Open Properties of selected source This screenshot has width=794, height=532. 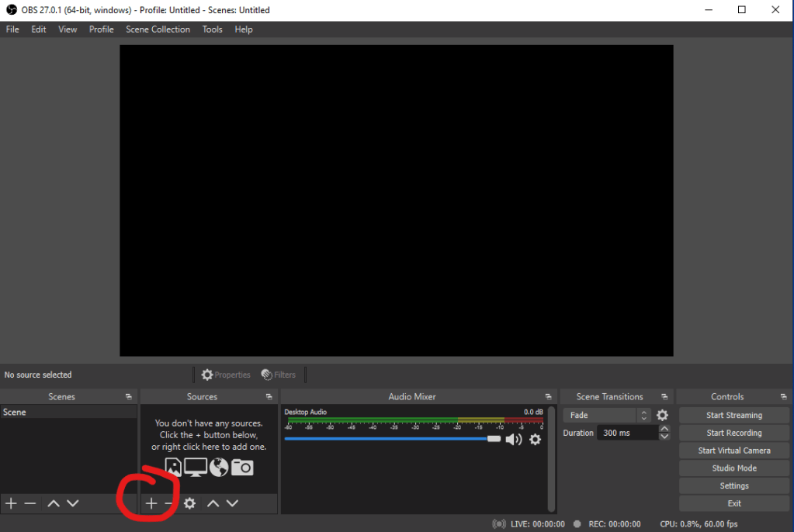tap(226, 375)
